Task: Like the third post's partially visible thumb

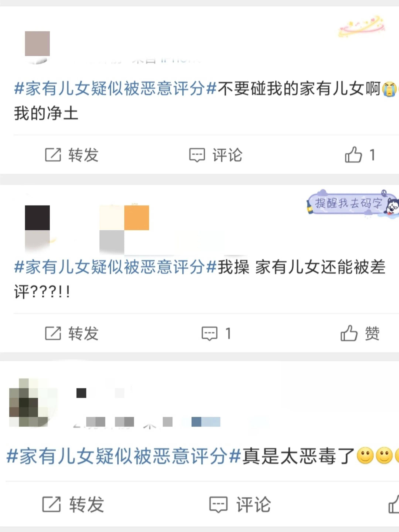Action: point(394,504)
